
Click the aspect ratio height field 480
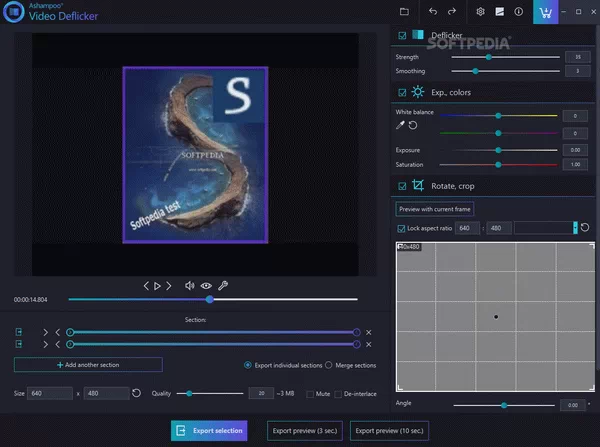click(499, 228)
